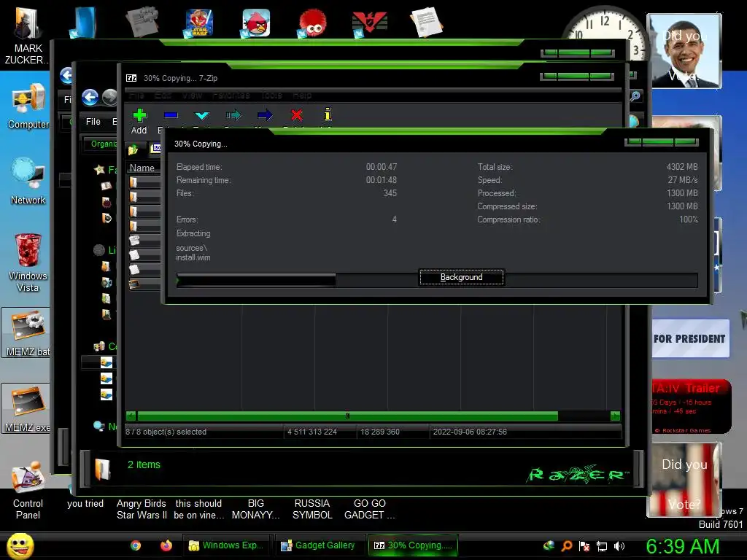This screenshot has height=560, width=747.
Task: Click the '00:01:48' remaining time value
Action: point(381,180)
